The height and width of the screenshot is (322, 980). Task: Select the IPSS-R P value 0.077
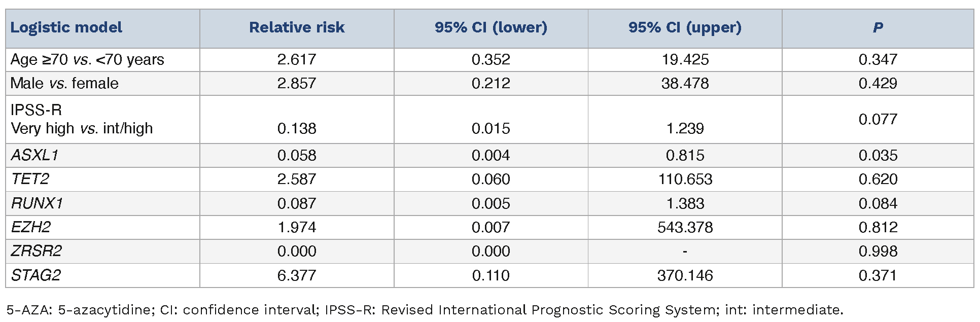(878, 120)
